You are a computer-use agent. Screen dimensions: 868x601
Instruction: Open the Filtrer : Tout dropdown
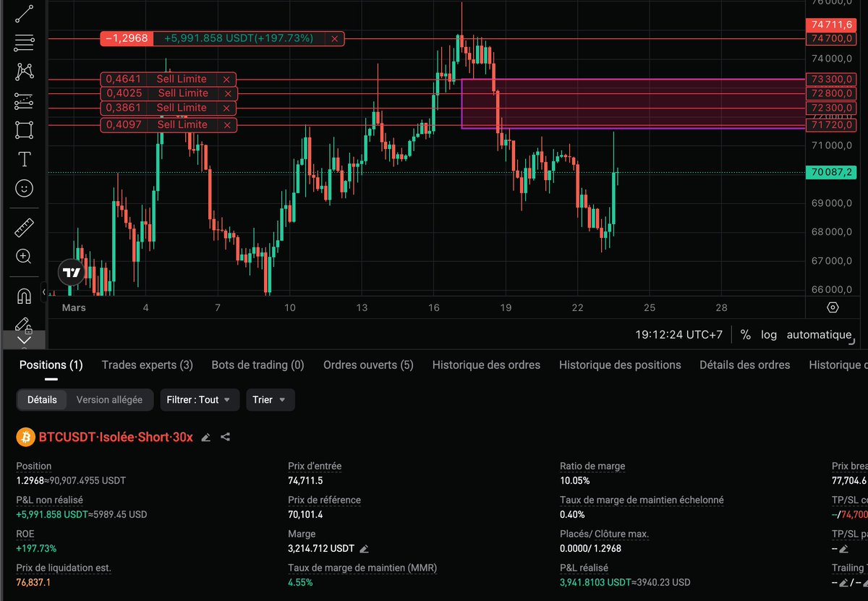tap(200, 400)
